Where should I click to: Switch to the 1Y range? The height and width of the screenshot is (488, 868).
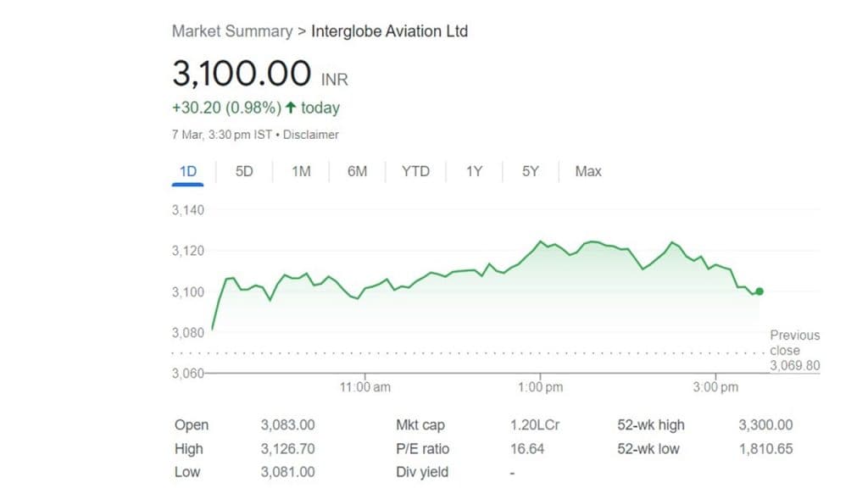click(x=474, y=171)
